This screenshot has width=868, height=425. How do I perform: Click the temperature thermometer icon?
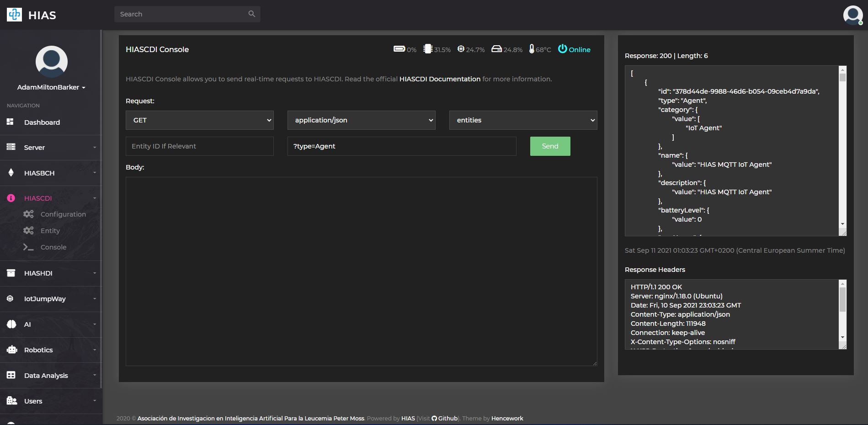[532, 48]
